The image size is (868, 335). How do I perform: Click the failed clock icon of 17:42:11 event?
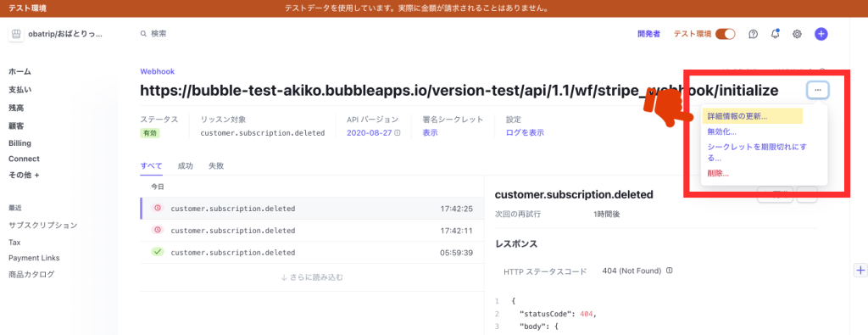click(158, 230)
